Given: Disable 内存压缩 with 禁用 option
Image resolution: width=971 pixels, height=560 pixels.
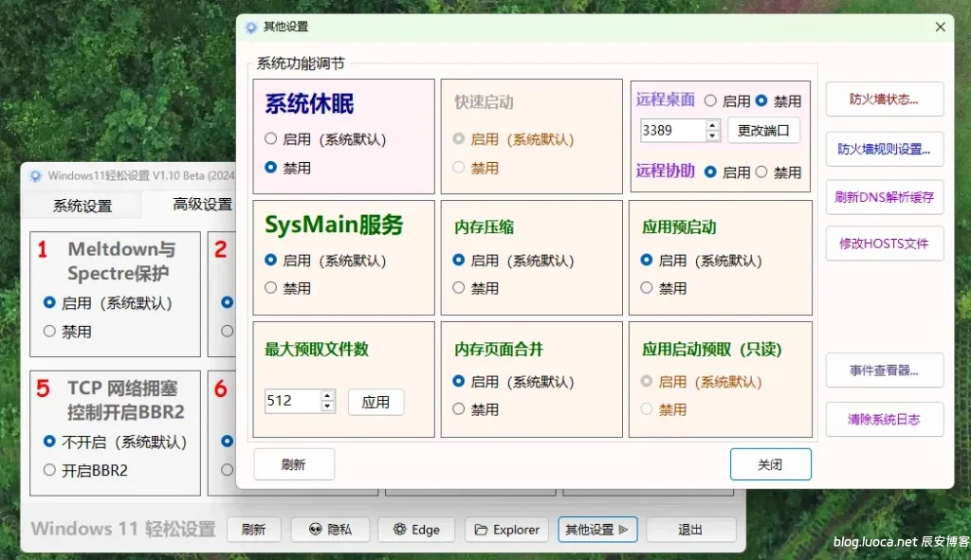Looking at the screenshot, I should click(459, 288).
